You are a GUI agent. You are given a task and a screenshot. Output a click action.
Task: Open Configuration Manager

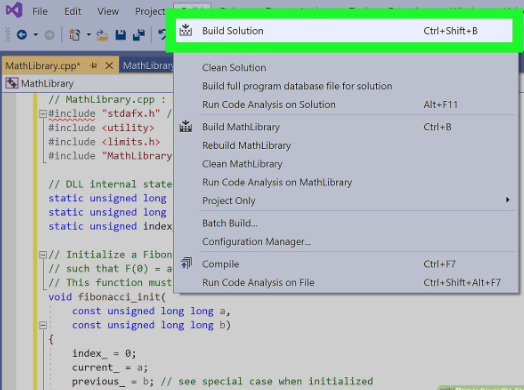coord(346,242)
